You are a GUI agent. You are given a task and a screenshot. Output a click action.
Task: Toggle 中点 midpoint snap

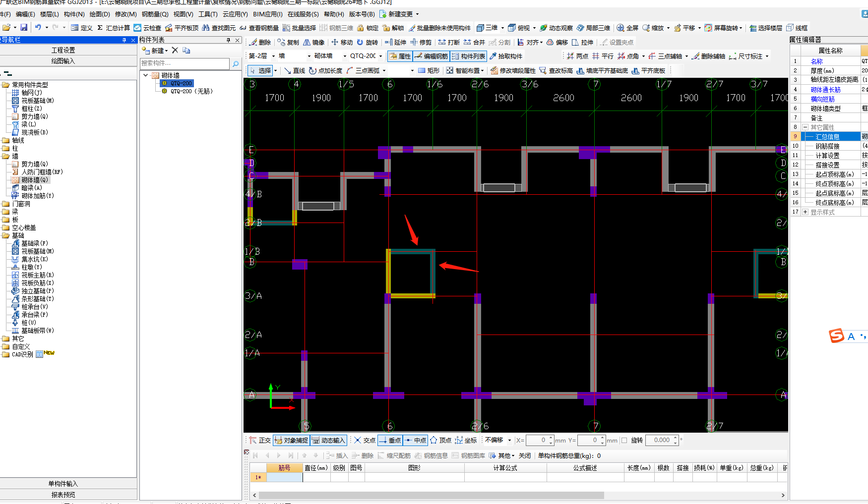pyautogui.click(x=415, y=440)
